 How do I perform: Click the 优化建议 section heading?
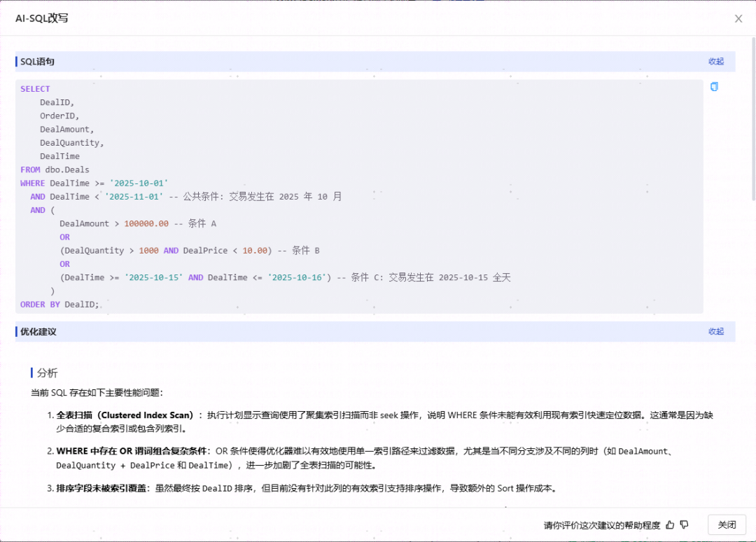point(38,332)
